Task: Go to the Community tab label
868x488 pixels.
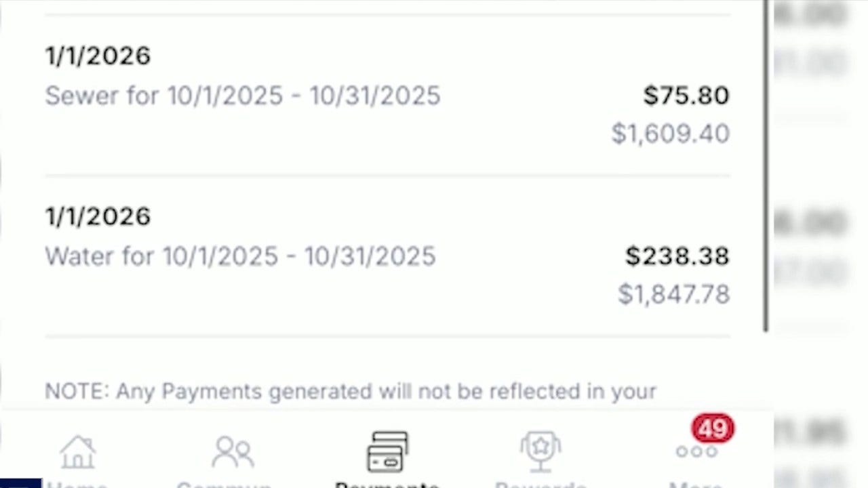Action: (224, 484)
